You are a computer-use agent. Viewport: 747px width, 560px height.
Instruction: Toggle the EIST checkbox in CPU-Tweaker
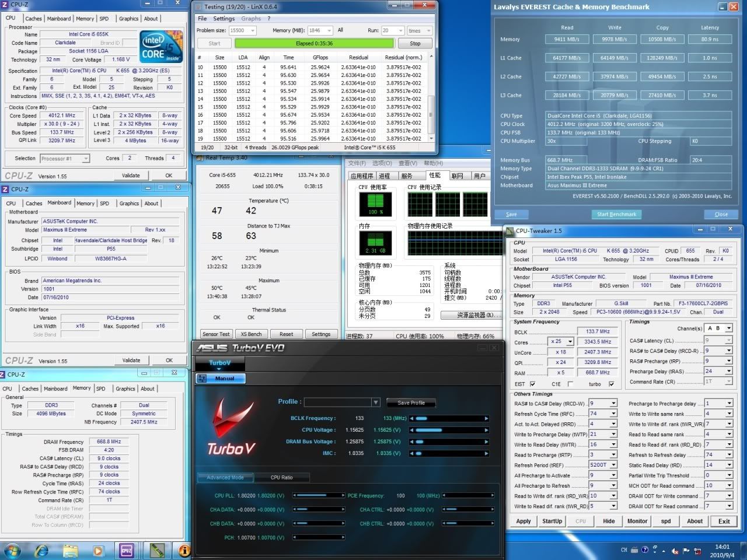coord(532,384)
